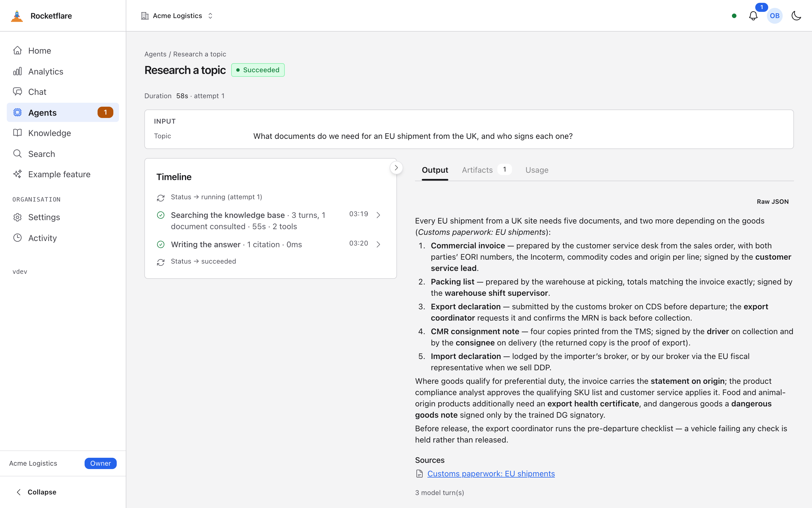Click the vdev version label

[20, 271]
